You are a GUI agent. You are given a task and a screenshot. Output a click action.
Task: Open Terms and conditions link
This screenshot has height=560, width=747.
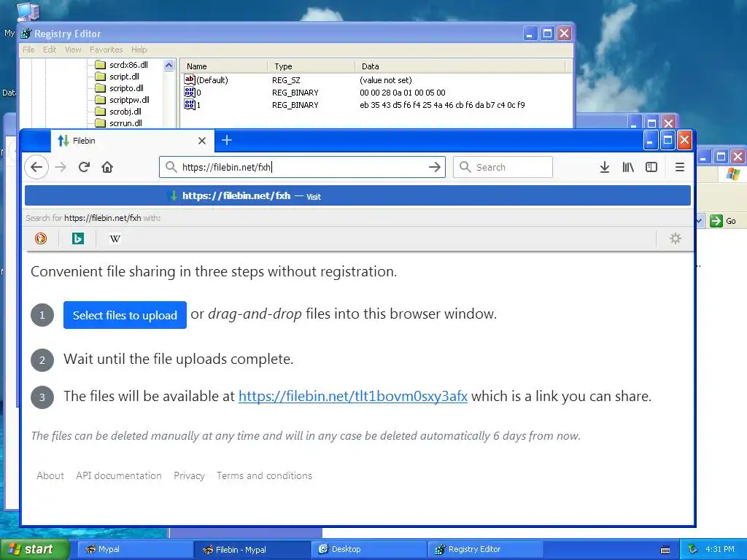(264, 475)
